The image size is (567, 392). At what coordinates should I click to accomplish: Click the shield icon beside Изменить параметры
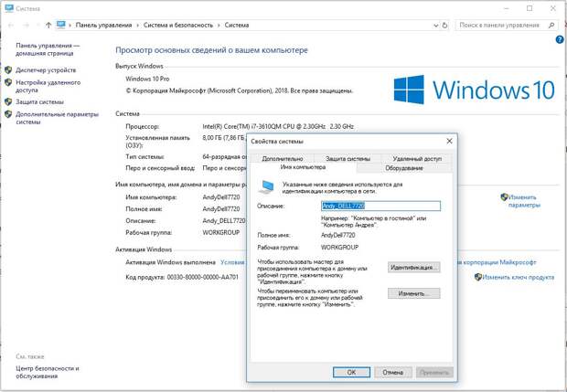504,196
